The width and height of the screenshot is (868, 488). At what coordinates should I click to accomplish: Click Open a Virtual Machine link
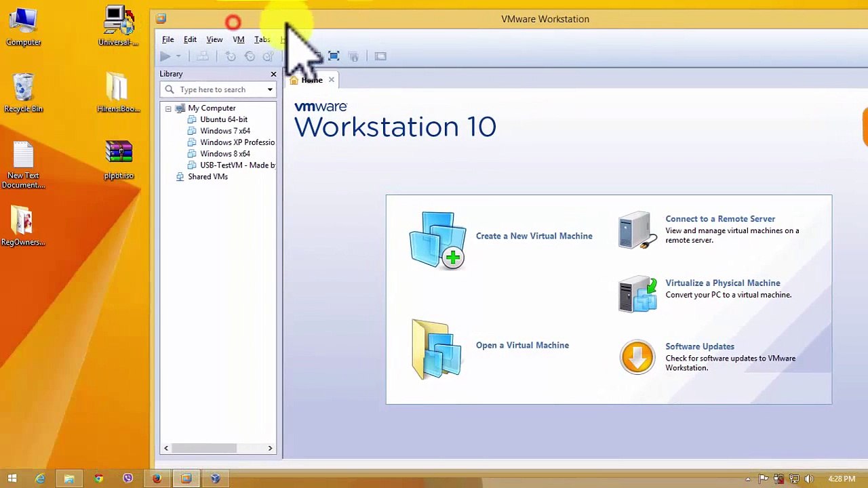[x=522, y=345]
